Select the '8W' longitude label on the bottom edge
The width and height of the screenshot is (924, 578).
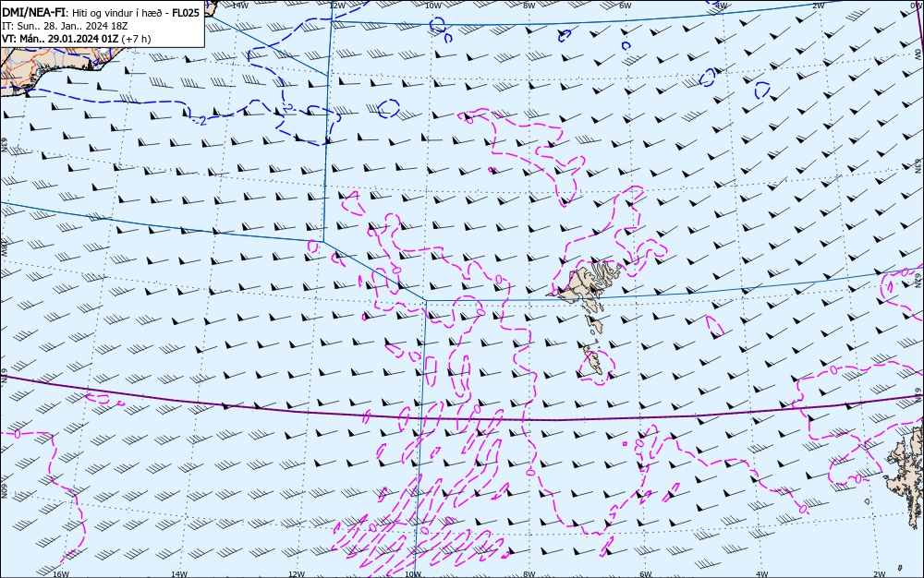529,574
